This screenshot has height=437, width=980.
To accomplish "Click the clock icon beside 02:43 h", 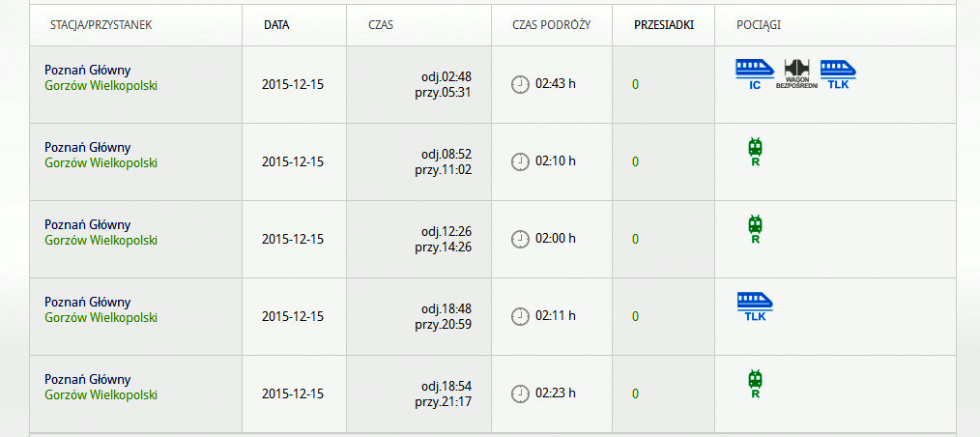I will pyautogui.click(x=520, y=84).
